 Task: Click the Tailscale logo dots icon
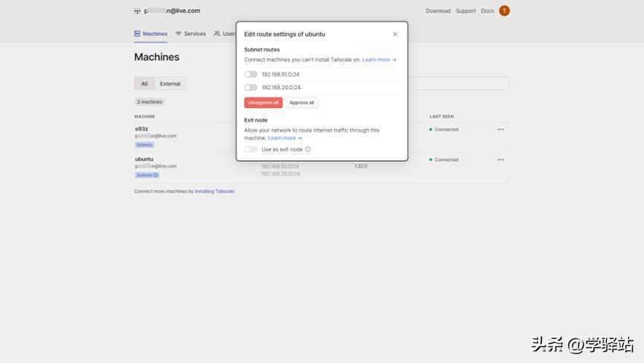[x=137, y=11]
